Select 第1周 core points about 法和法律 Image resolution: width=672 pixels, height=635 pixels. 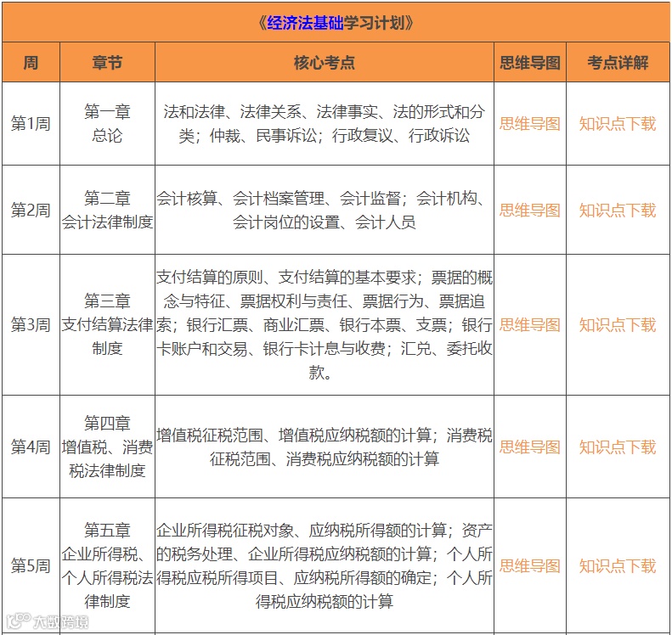coord(325,124)
